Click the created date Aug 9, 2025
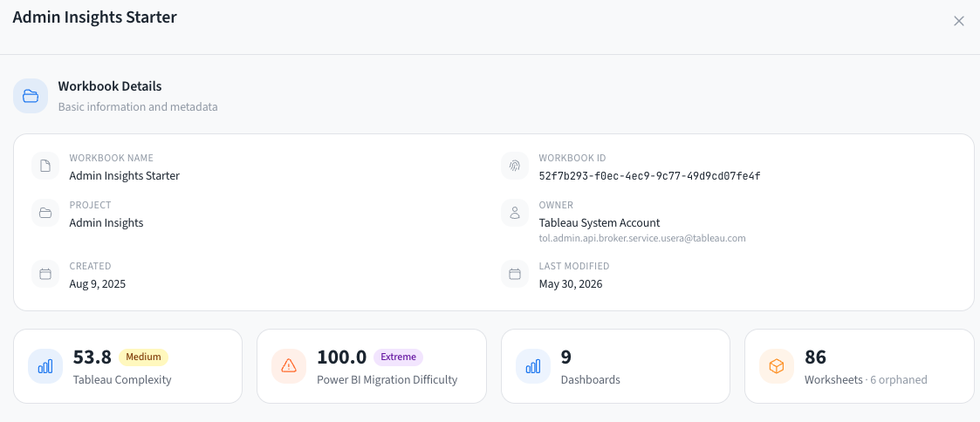This screenshot has width=980, height=422. tap(98, 284)
